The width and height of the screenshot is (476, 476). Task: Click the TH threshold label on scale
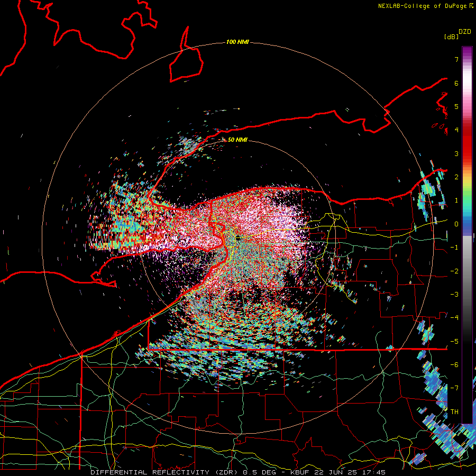[x=454, y=412]
